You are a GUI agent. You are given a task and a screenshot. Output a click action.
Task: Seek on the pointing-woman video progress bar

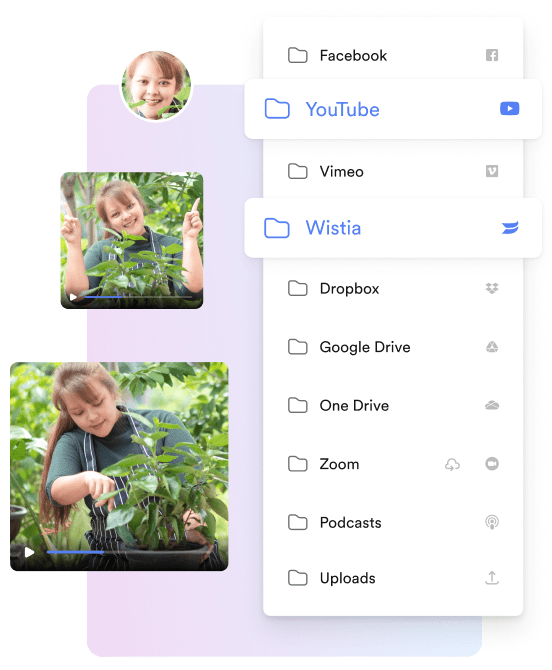pos(138,297)
